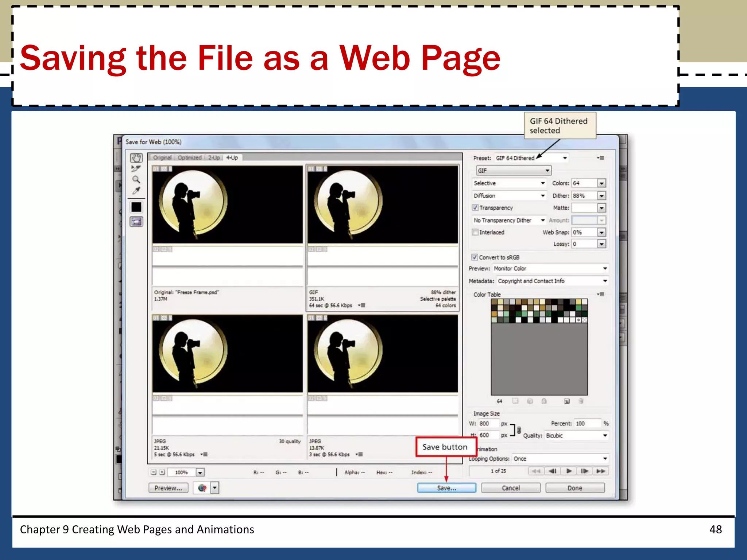
Task: Click the zoom in plus button
Action: pyautogui.click(x=162, y=472)
